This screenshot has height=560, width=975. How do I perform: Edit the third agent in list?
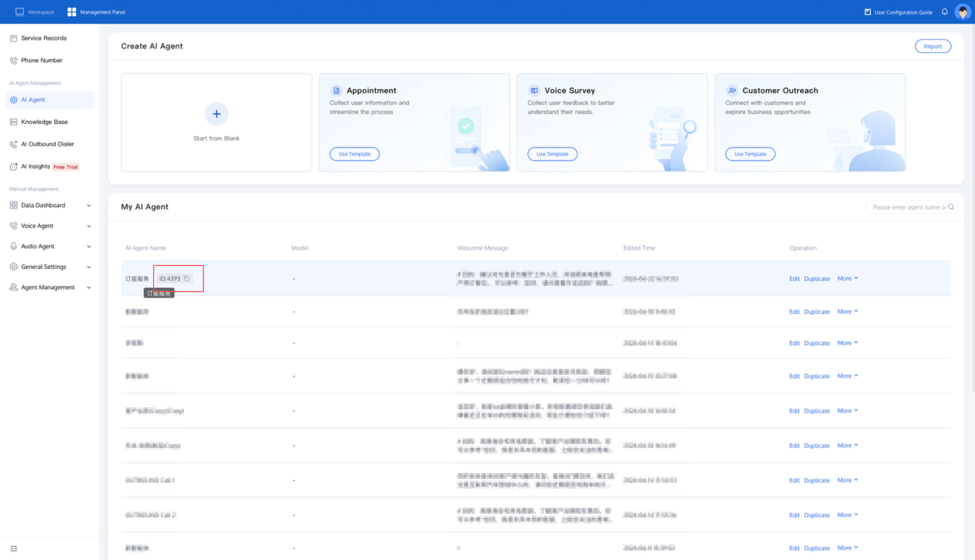[795, 343]
